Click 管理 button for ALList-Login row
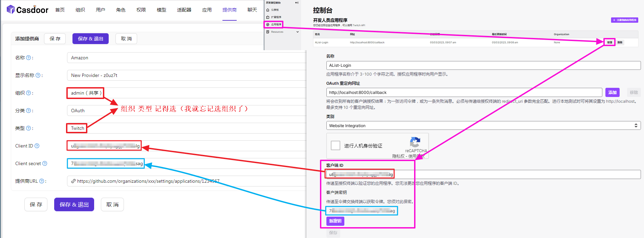This screenshot has width=644, height=238. [609, 42]
